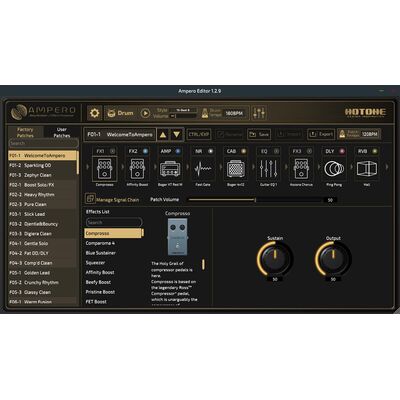This screenshot has width=400, height=400.
Task: Go to next patch with down arrow
Action: click(177, 135)
